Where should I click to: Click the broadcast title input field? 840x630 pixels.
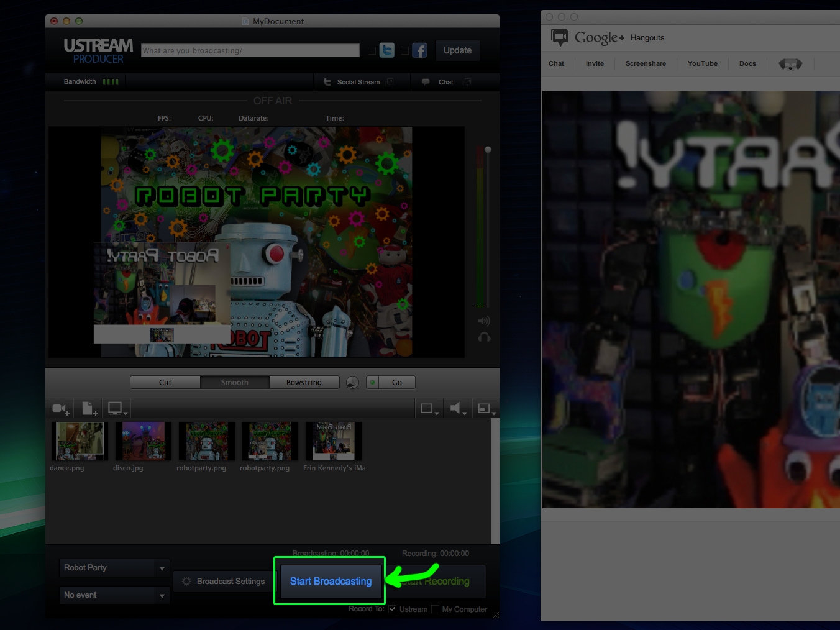(x=250, y=50)
